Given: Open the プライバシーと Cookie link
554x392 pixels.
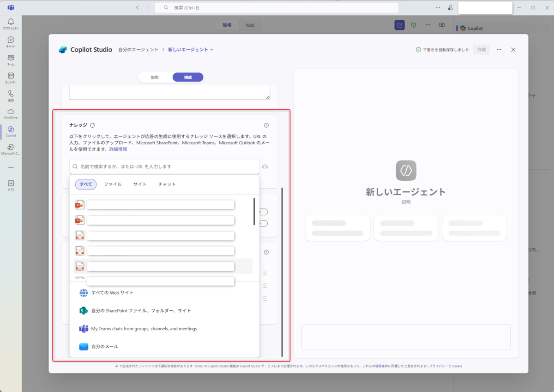Looking at the screenshot, I should pos(446,366).
